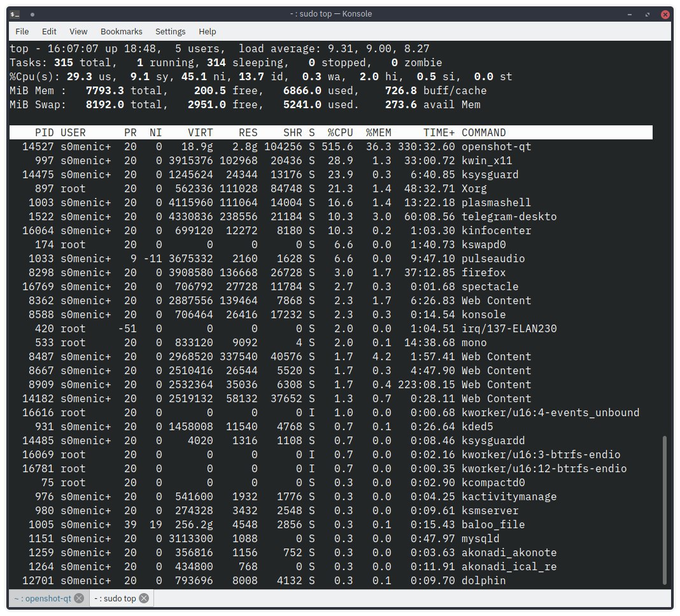Close the sudo top tab
Image resolution: width=680 pixels, height=616 pixels.
[x=144, y=598]
